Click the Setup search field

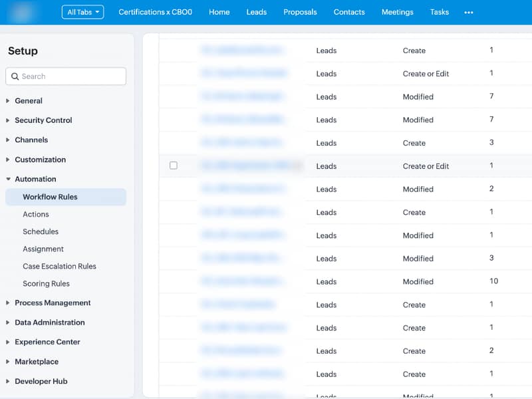click(66, 76)
